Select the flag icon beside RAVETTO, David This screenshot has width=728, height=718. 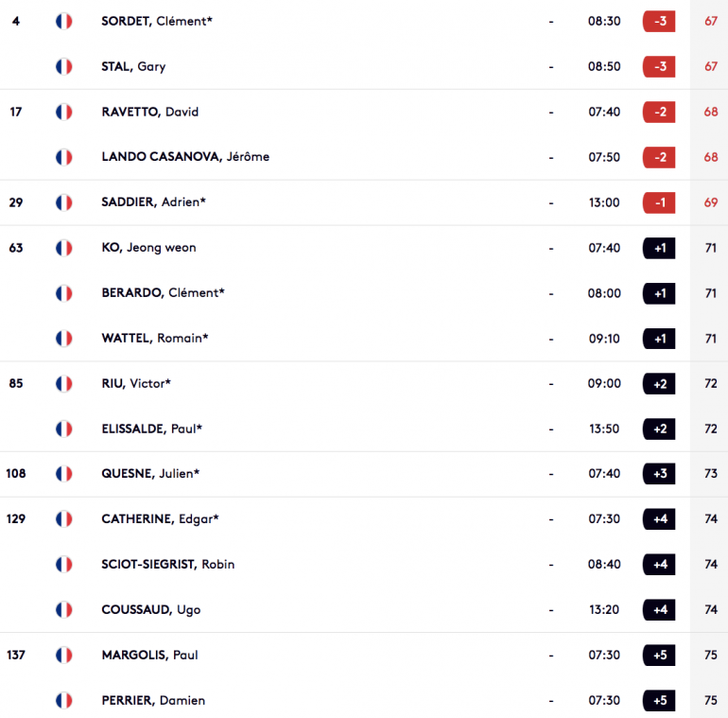click(64, 112)
